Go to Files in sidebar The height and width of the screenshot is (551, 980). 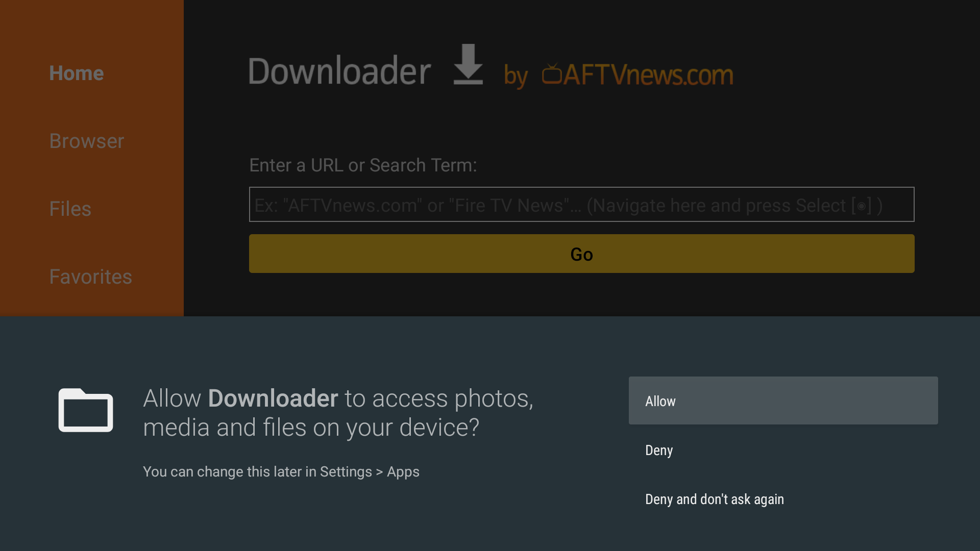tap(70, 209)
